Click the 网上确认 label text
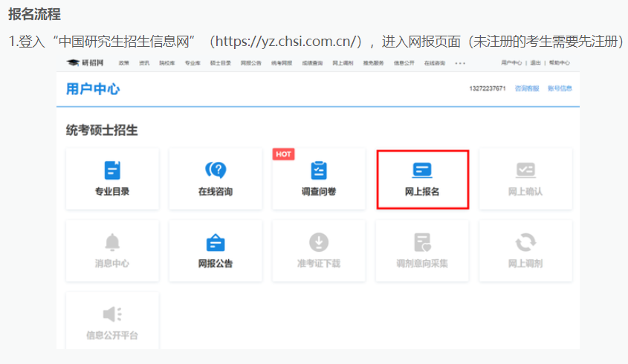The width and height of the screenshot is (628, 364). pyautogui.click(x=525, y=192)
